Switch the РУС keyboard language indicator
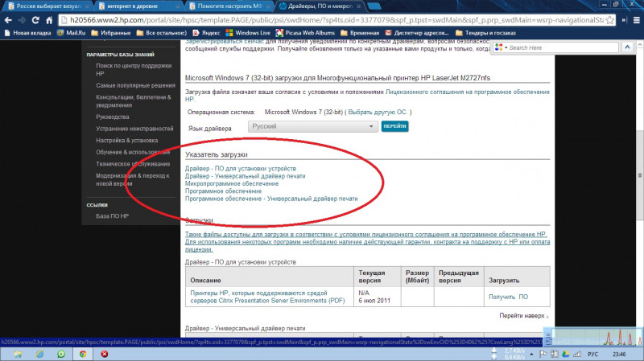The image size is (644, 361). point(592,354)
